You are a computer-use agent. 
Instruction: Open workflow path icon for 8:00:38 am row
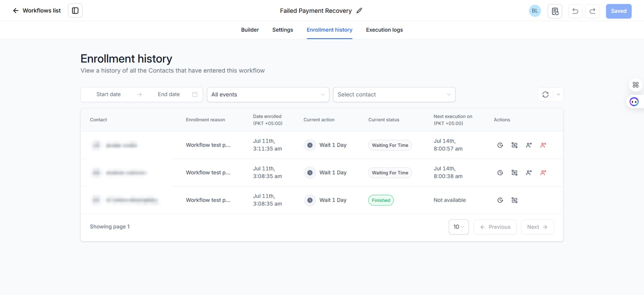[514, 172]
